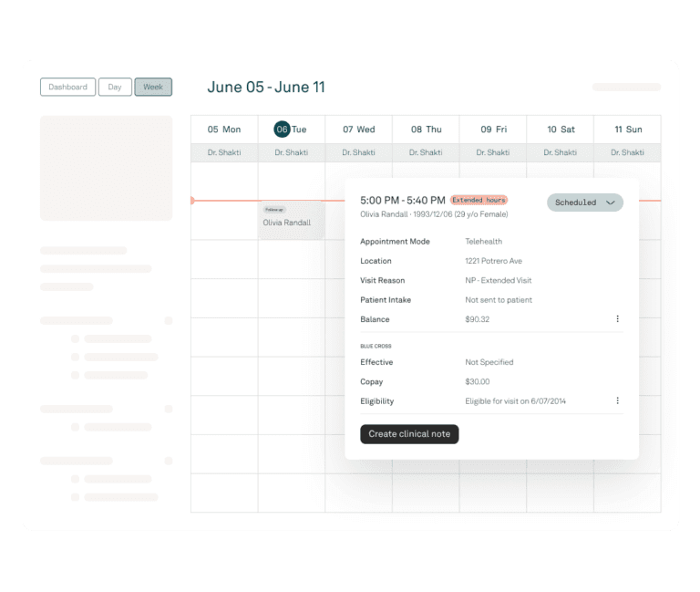
Task: Select the 11 Sun column header
Action: 628,130
